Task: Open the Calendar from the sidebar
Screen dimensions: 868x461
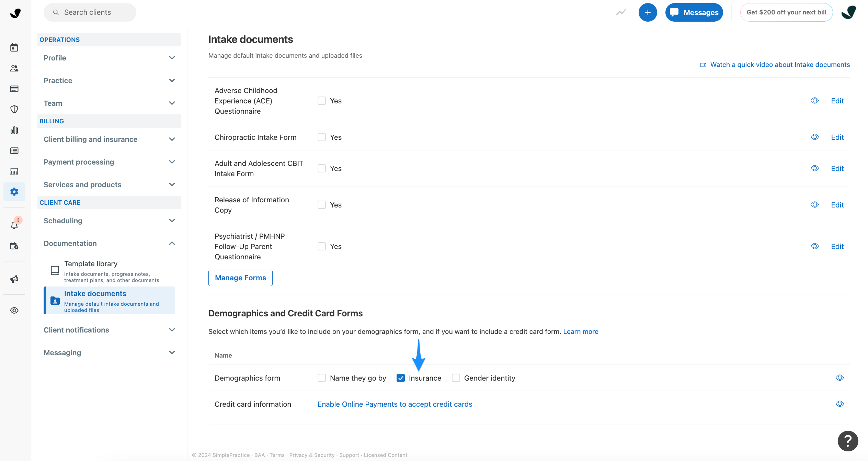Action: pos(14,47)
